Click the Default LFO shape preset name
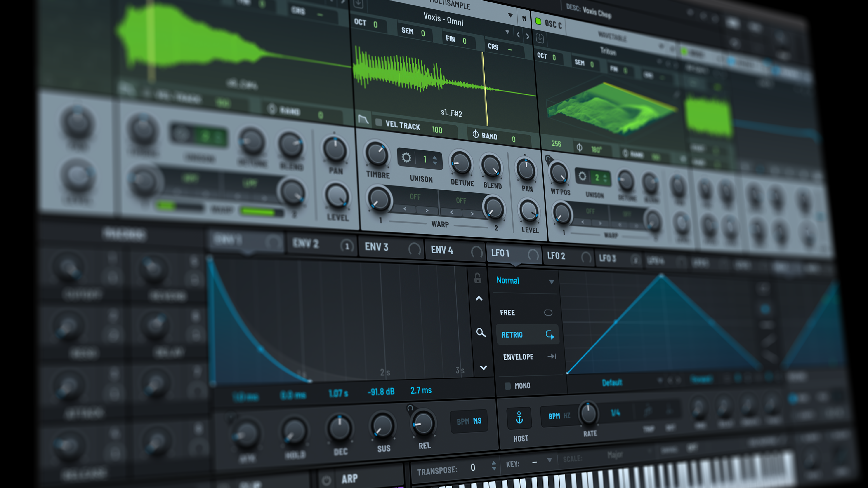The width and height of the screenshot is (868, 488). coord(612,382)
